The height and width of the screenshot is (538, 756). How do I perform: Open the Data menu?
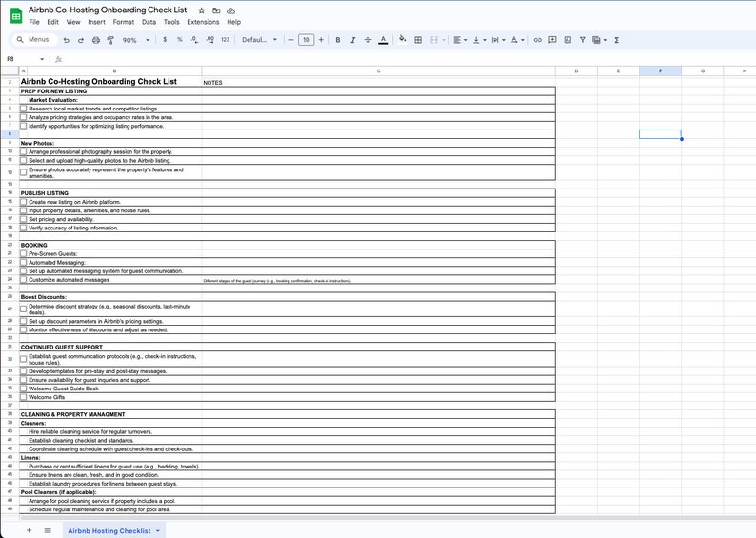click(x=149, y=22)
